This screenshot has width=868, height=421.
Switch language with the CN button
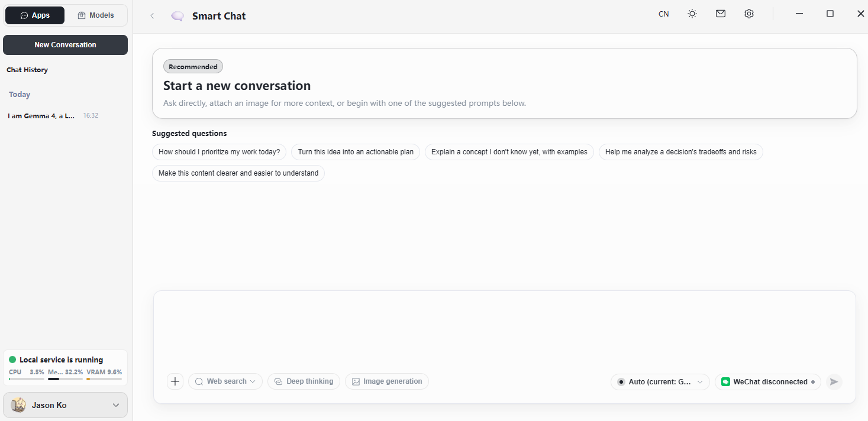point(664,14)
